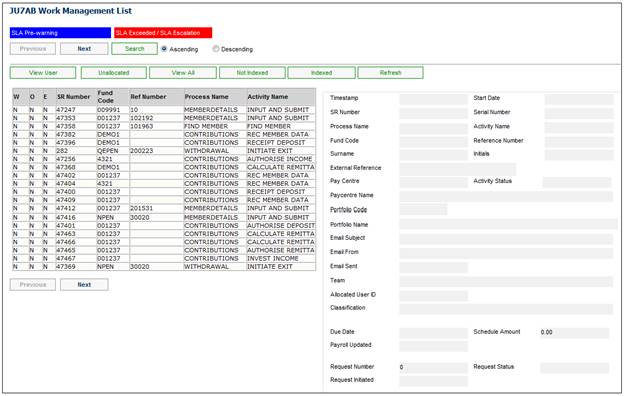This screenshot has height=396, width=624.
Task: Click the Allocated User ID field
Action: coord(433,296)
